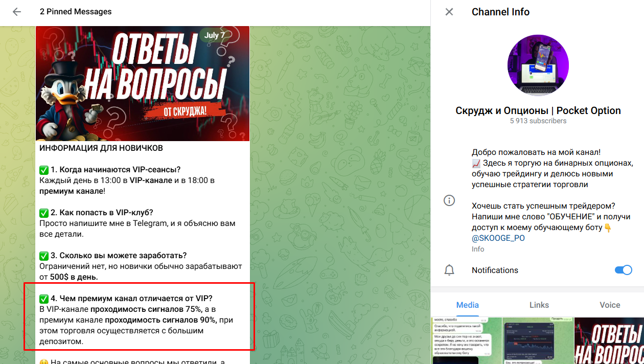Click the July 7 date badge
644x364 pixels.
click(x=214, y=35)
